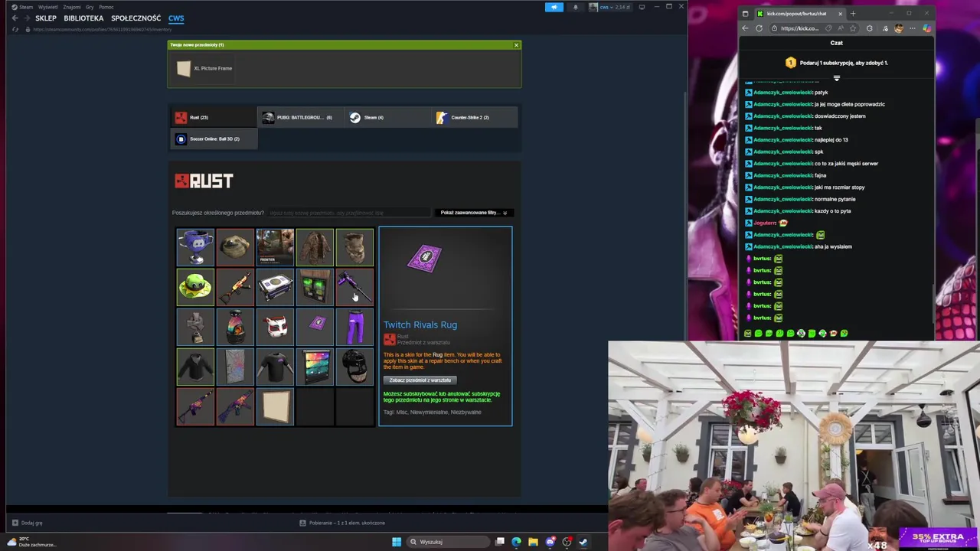Open the SPOŁECZNOŚĆ community section
Screen dimensions: 980x551
coord(136,18)
